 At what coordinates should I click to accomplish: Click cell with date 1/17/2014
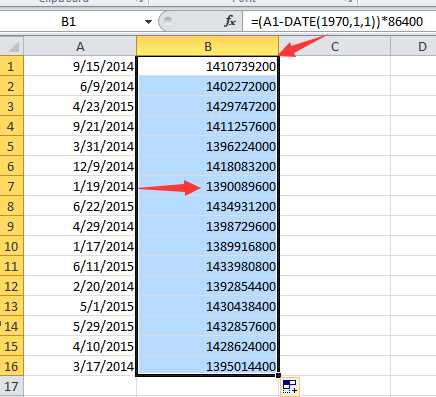point(80,246)
